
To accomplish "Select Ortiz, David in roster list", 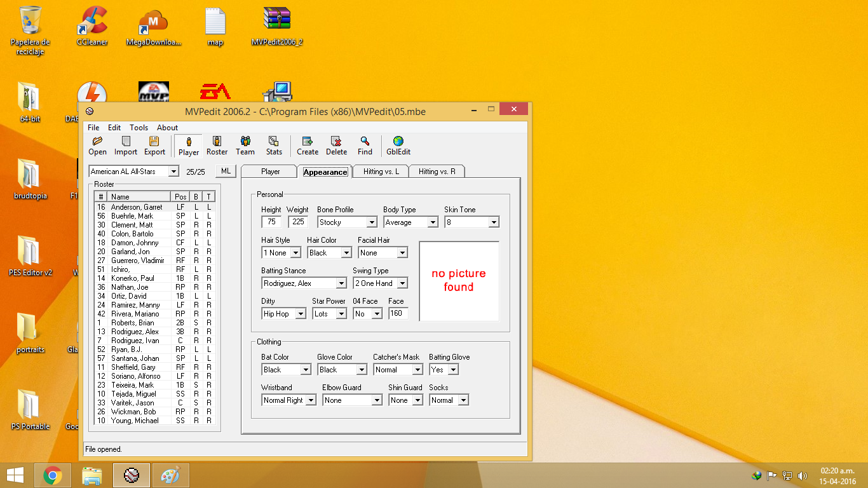I will 155,296.
